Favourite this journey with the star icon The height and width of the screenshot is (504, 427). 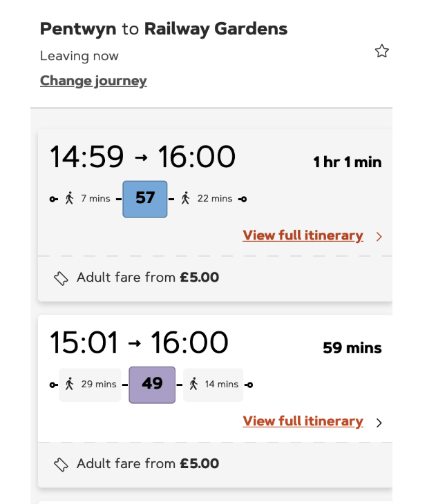(381, 51)
